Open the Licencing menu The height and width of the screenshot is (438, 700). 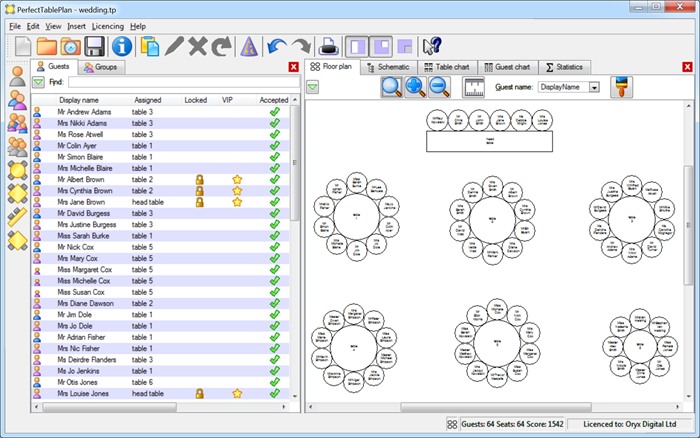point(108,25)
